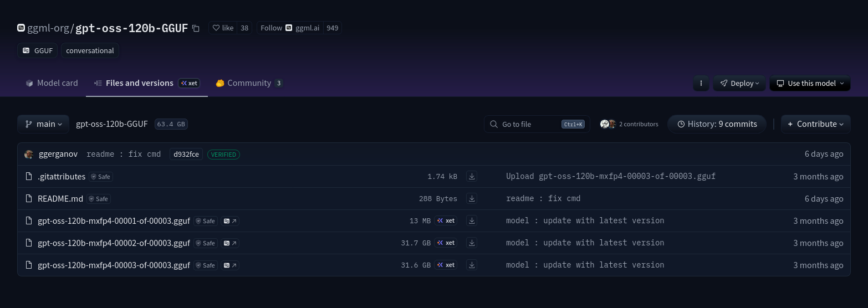Open gpt-oss-120b-mxfp4-00002-of-00003.gguf file
Image resolution: width=868 pixels, height=308 pixels.
tap(114, 243)
